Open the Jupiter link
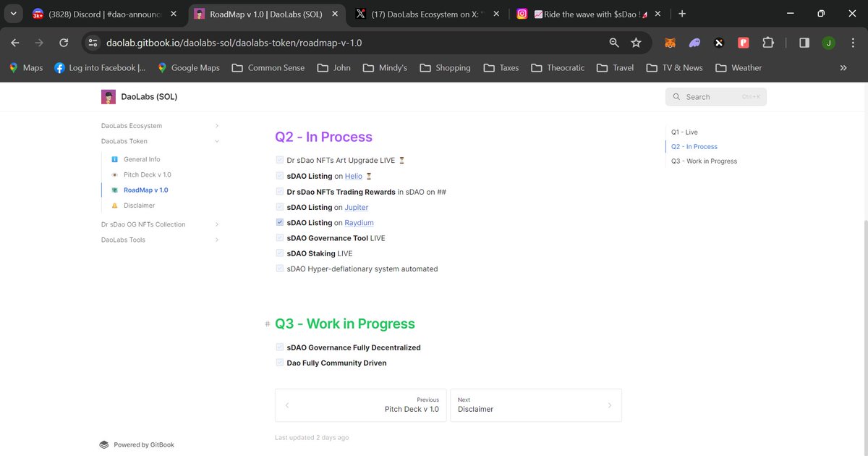Viewport: 868px width, 456px height. click(x=357, y=207)
